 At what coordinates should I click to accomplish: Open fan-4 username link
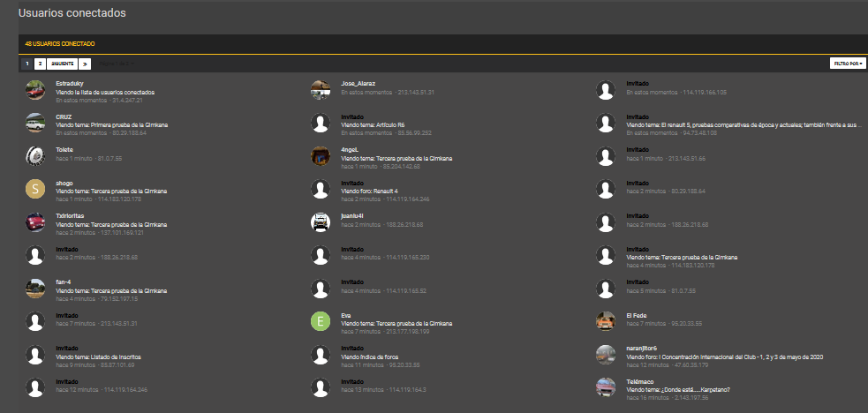63,282
